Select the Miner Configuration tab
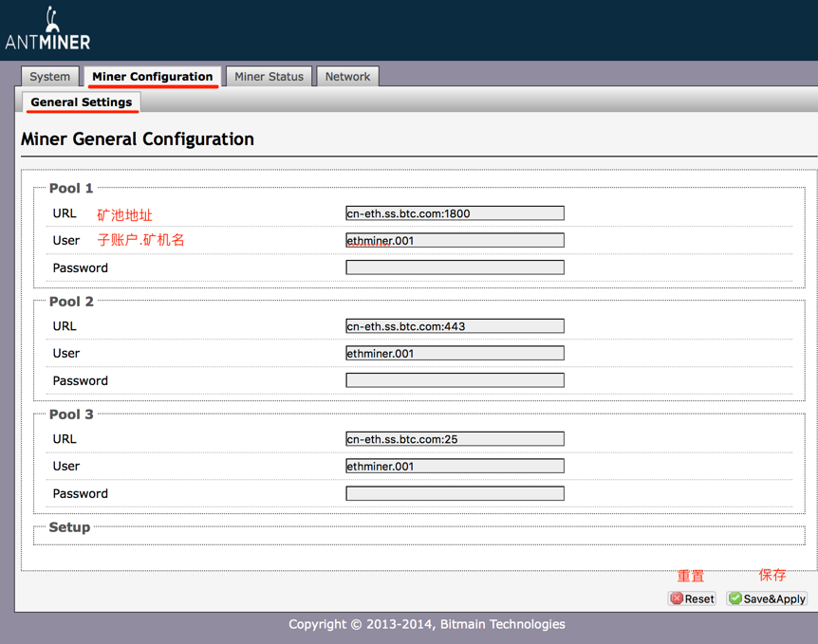Image resolution: width=818 pixels, height=644 pixels. pos(153,77)
